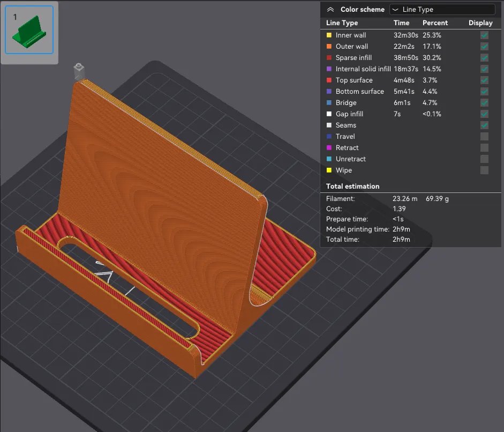Click the blue Bridge color swatch
504x432 pixels.
[x=329, y=103]
